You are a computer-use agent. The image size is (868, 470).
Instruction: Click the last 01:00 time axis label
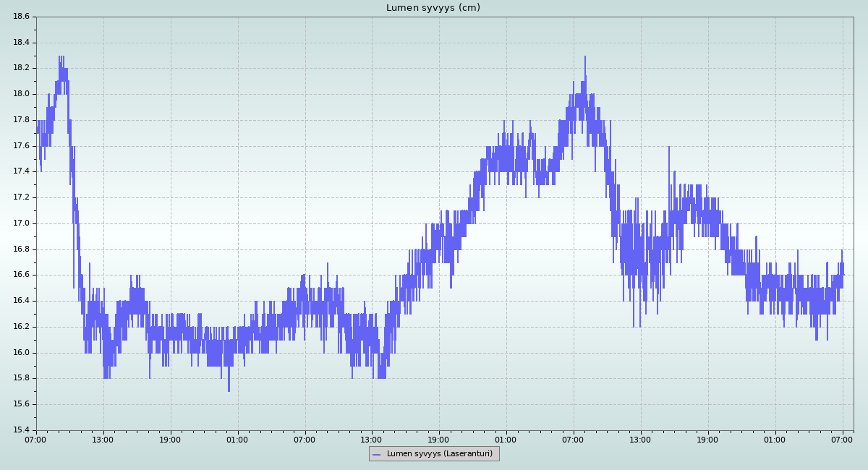[775, 440]
